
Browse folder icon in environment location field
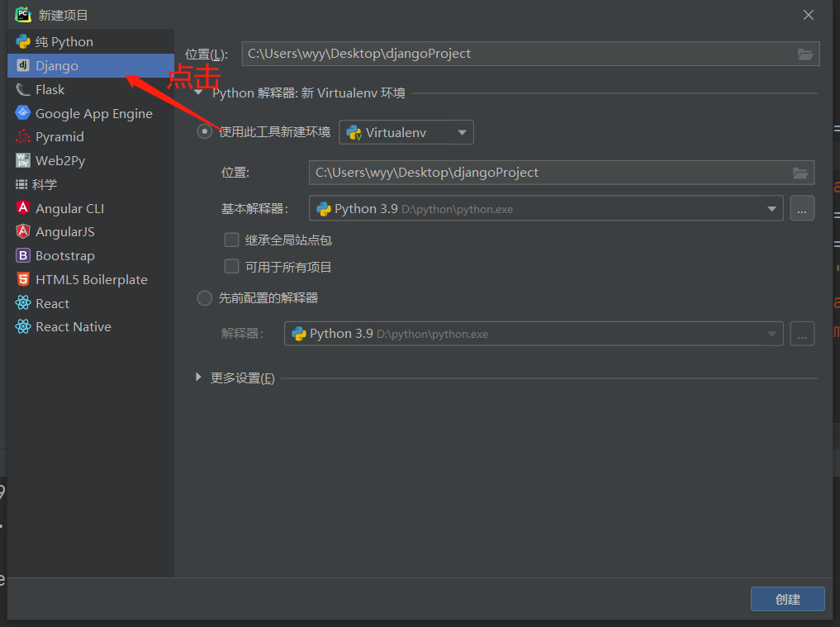tap(800, 173)
